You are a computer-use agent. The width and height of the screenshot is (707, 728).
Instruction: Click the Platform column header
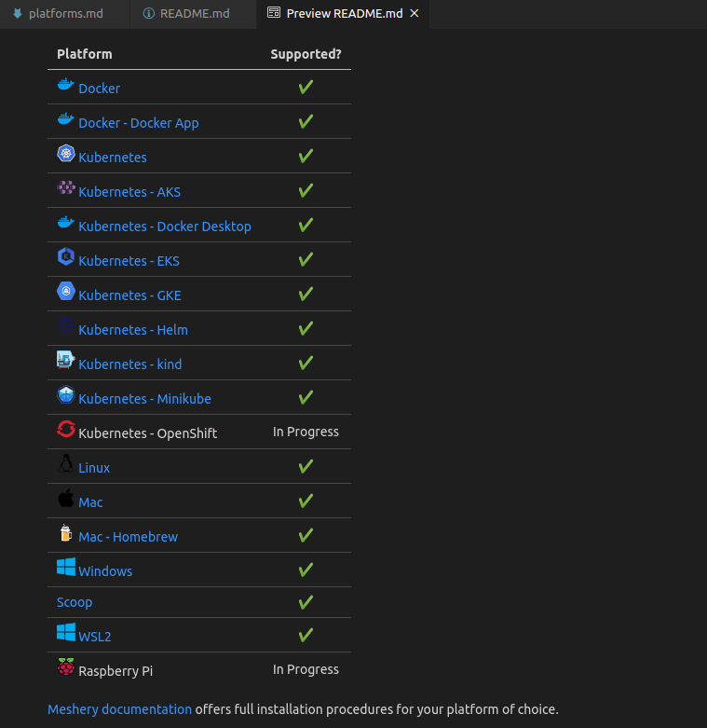85,54
